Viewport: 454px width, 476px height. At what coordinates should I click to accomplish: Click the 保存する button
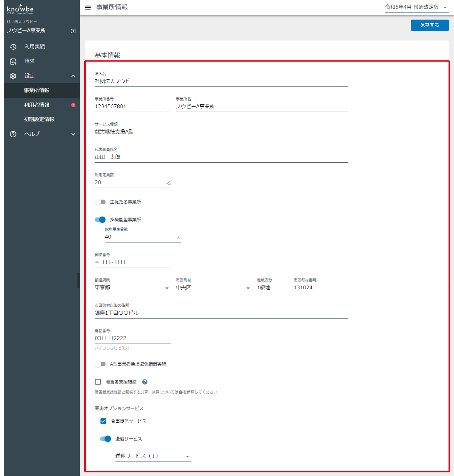(x=429, y=25)
